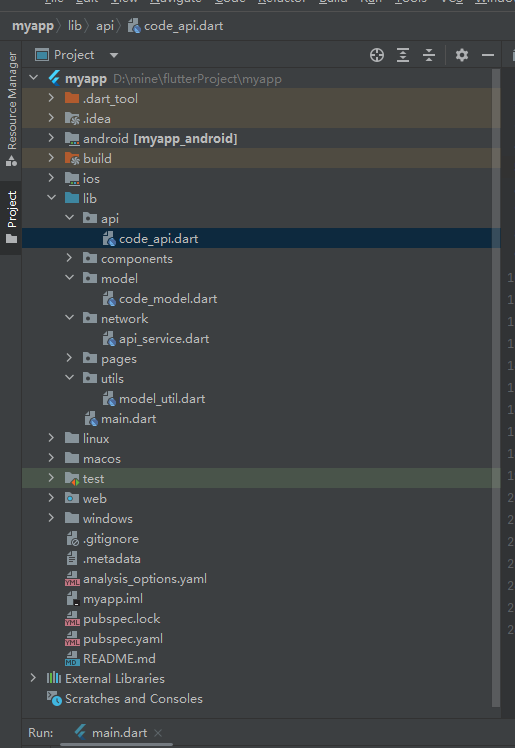515x748 pixels.
Task: Click the project tree vertical scrollbar
Action: [x=496, y=388]
